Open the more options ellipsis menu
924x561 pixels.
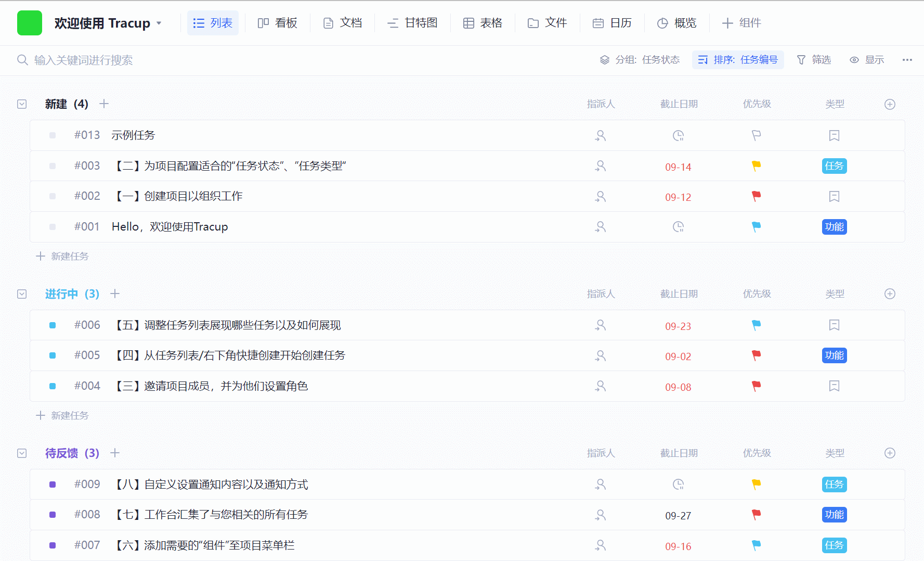click(x=907, y=60)
